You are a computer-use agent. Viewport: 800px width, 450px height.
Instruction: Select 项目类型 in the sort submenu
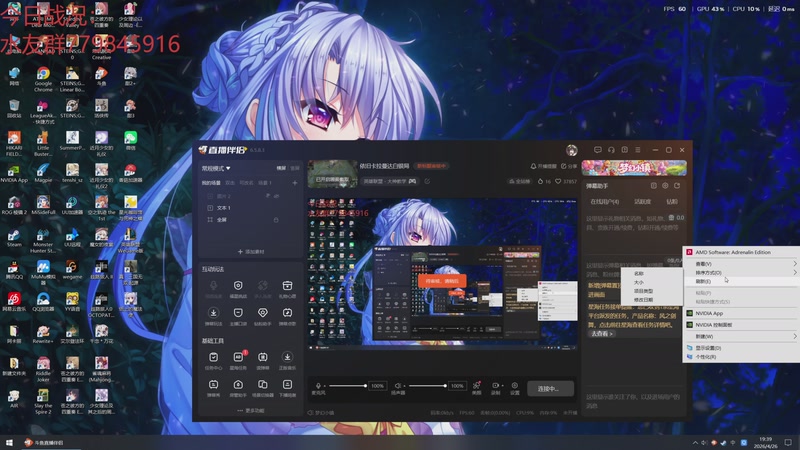coord(652,291)
